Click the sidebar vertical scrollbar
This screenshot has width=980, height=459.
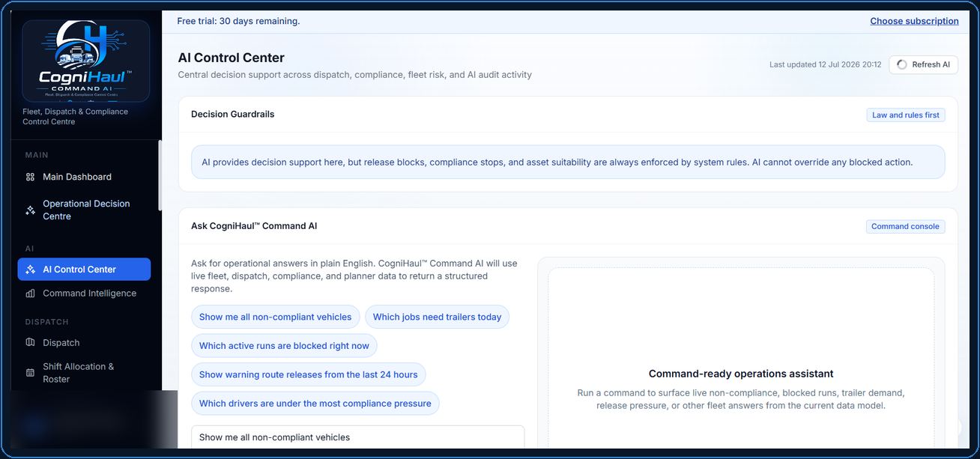point(160,176)
